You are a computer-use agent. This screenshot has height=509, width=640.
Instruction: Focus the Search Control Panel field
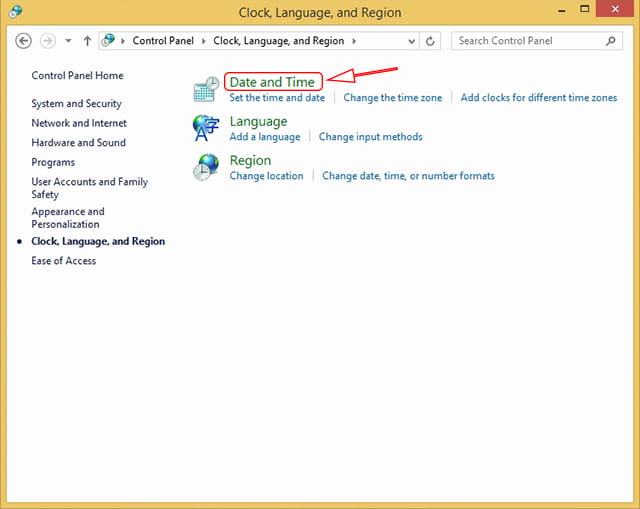pyautogui.click(x=537, y=41)
